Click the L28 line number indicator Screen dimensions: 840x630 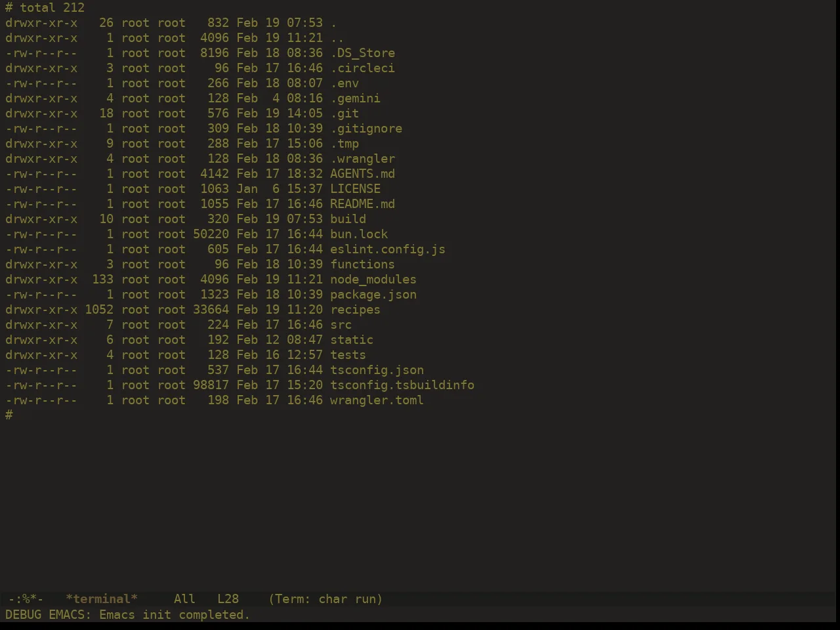click(228, 599)
